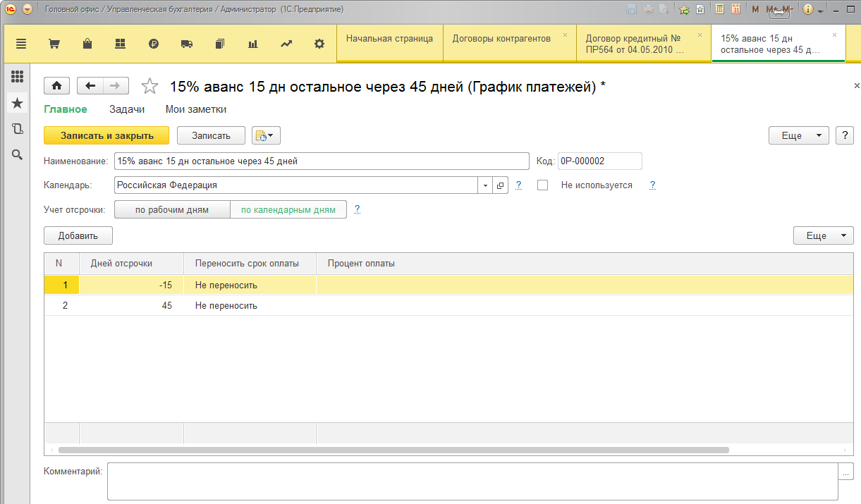The image size is (861, 504).
Task: Open the create-based-on dropdown button
Action: point(267,135)
